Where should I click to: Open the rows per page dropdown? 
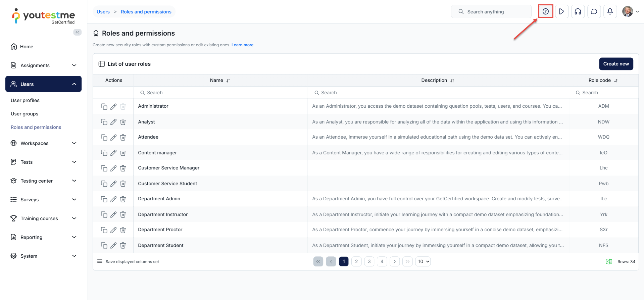coord(423,262)
